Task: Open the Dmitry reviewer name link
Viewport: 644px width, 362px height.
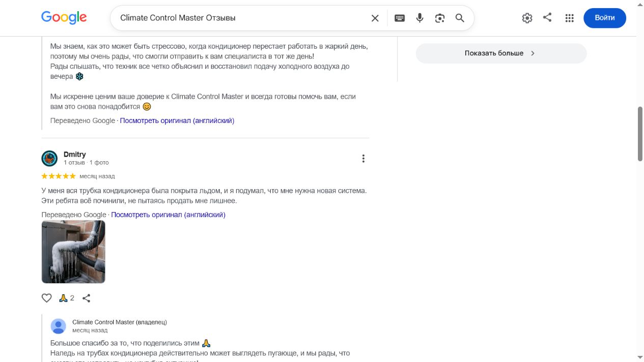Action: (75, 155)
